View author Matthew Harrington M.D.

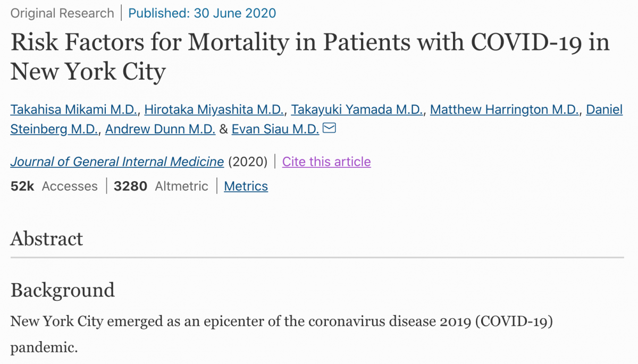click(x=505, y=110)
